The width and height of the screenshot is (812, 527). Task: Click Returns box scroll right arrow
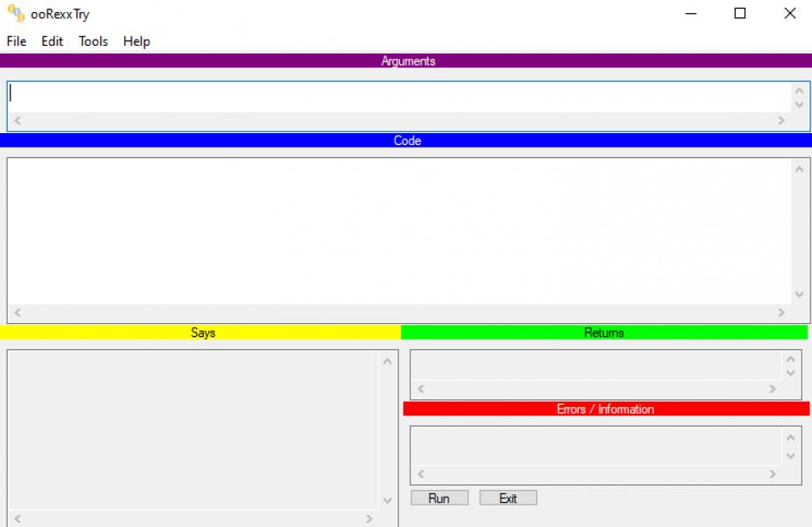[772, 390]
